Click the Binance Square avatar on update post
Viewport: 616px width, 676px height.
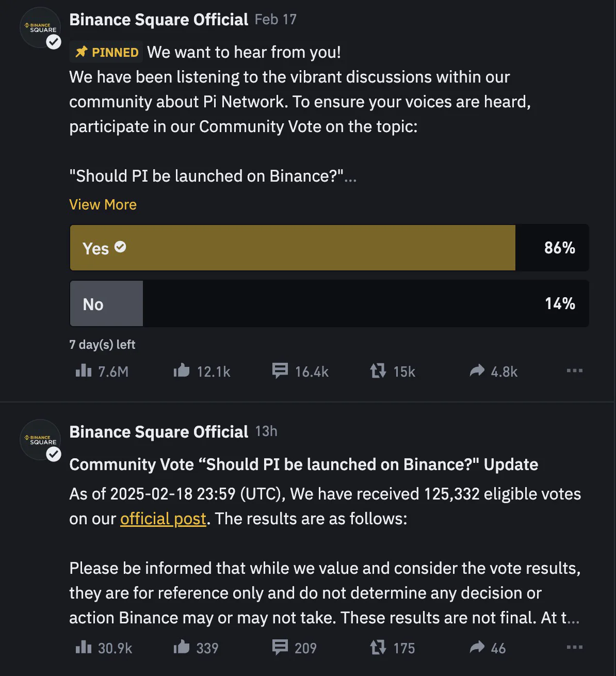[40, 440]
